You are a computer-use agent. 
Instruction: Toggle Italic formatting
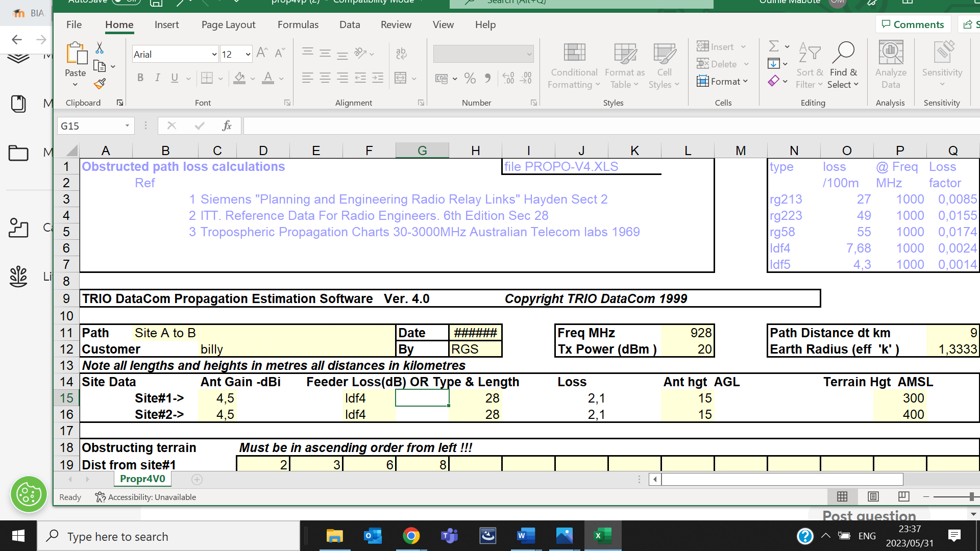coord(157,78)
